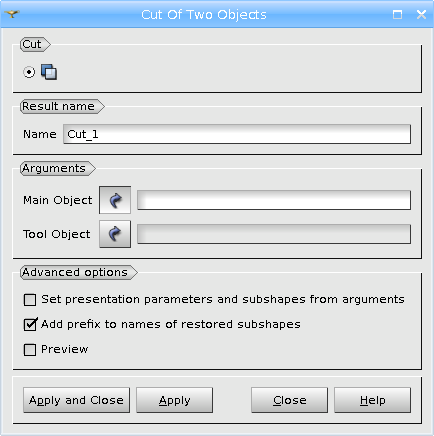Click the Close button at the bottom
Image resolution: width=434 pixels, height=436 pixels.
click(x=289, y=400)
